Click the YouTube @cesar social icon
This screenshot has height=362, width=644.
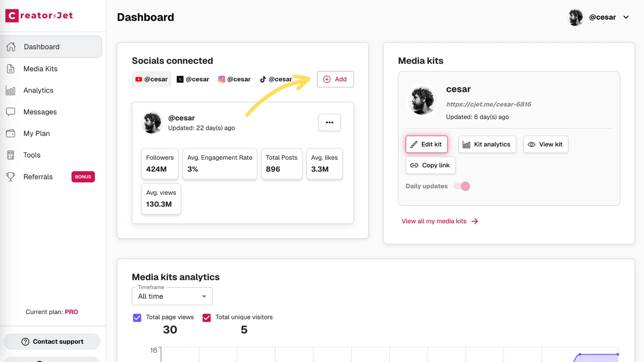click(139, 79)
